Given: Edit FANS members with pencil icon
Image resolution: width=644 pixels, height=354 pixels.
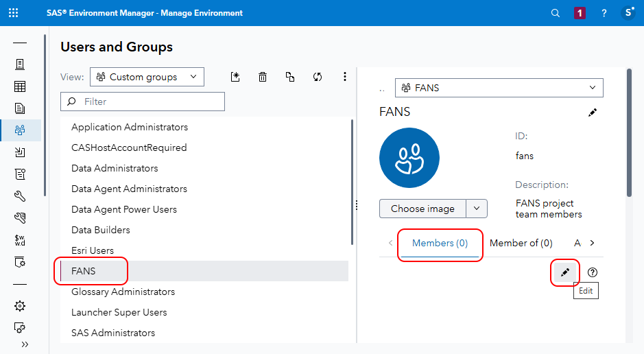Looking at the screenshot, I should point(565,272).
